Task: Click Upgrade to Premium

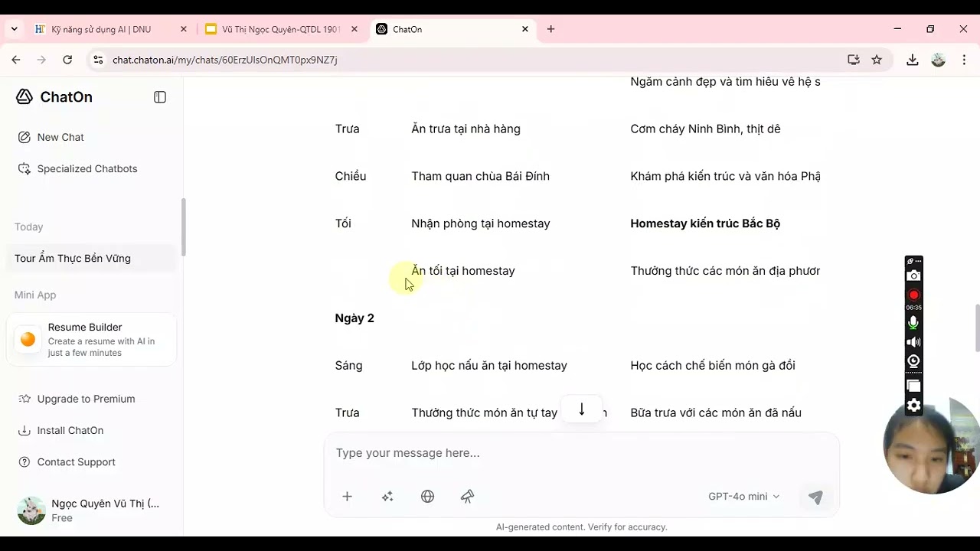Action: 77,399
